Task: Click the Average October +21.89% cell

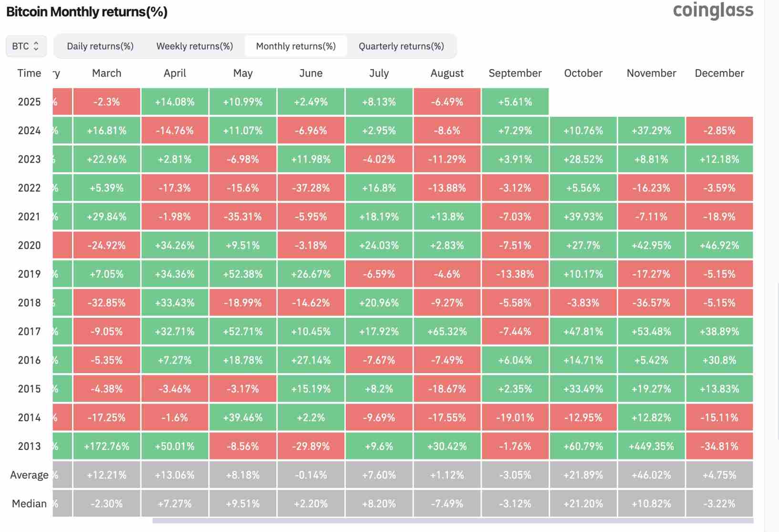Action: pyautogui.click(x=583, y=475)
